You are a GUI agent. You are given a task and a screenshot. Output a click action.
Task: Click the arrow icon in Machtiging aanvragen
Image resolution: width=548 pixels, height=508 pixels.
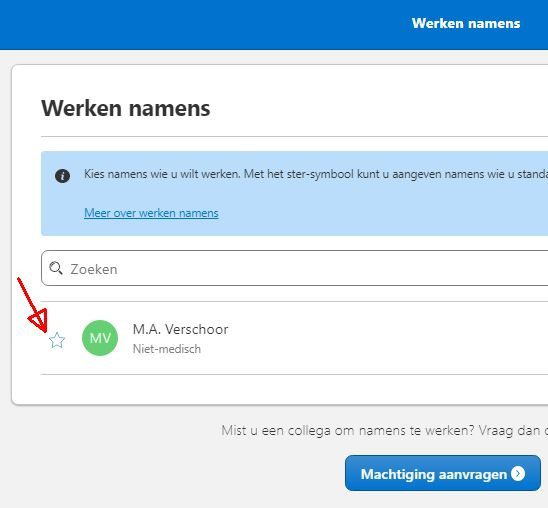518,474
